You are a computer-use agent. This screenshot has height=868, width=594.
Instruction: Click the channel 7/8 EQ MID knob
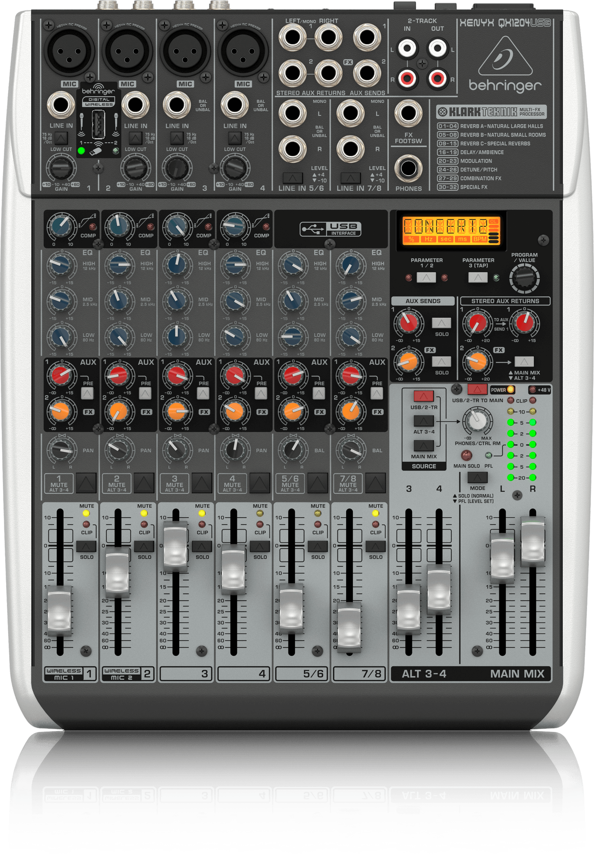pos(350,300)
